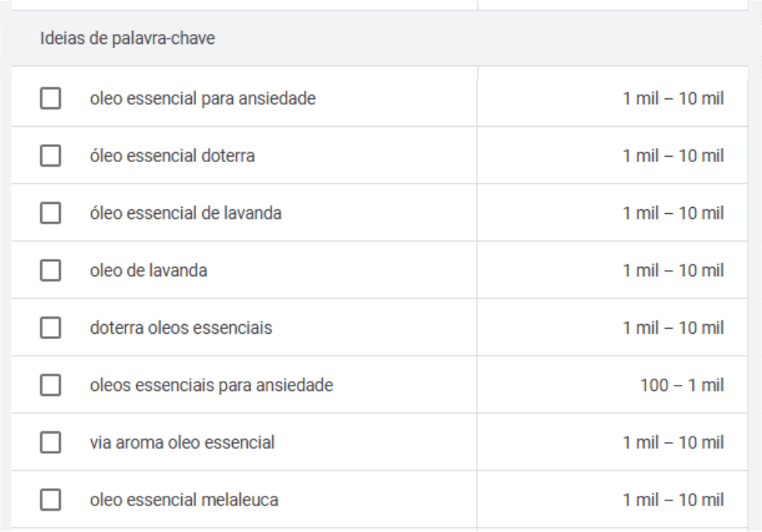762x532 pixels.
Task: Tick the 'óleo essencial de lavanda' checkbox
Action: (x=50, y=213)
